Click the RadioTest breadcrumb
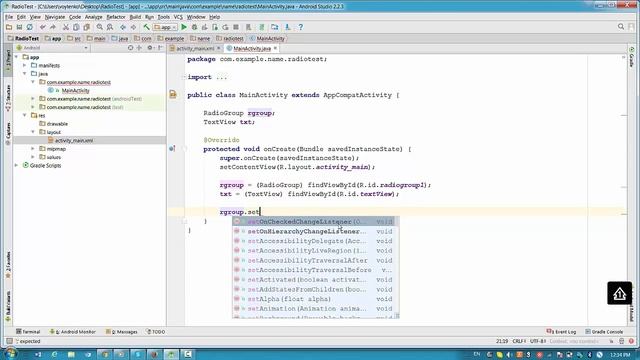The height and width of the screenshot is (360, 640). (x=24, y=38)
